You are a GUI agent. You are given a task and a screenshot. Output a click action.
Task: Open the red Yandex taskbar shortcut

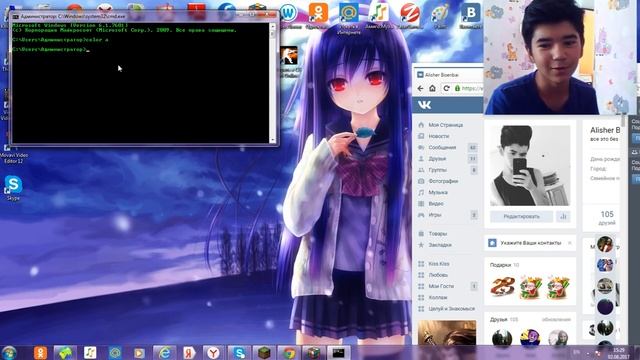click(189, 353)
